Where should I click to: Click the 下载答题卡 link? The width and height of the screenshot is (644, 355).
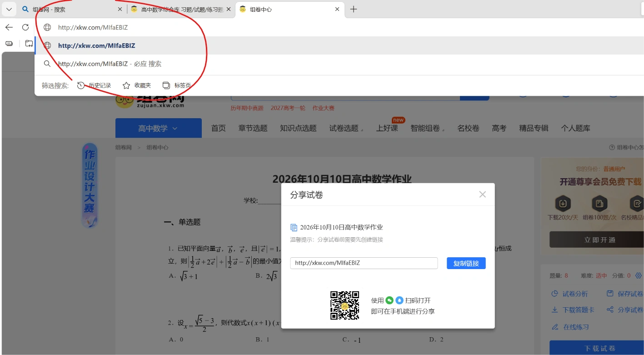pyautogui.click(x=573, y=310)
